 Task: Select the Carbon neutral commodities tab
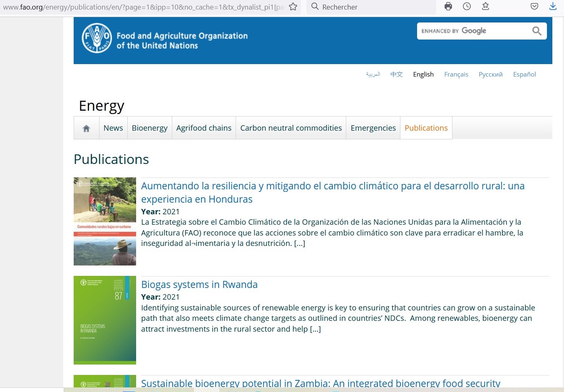(x=291, y=128)
